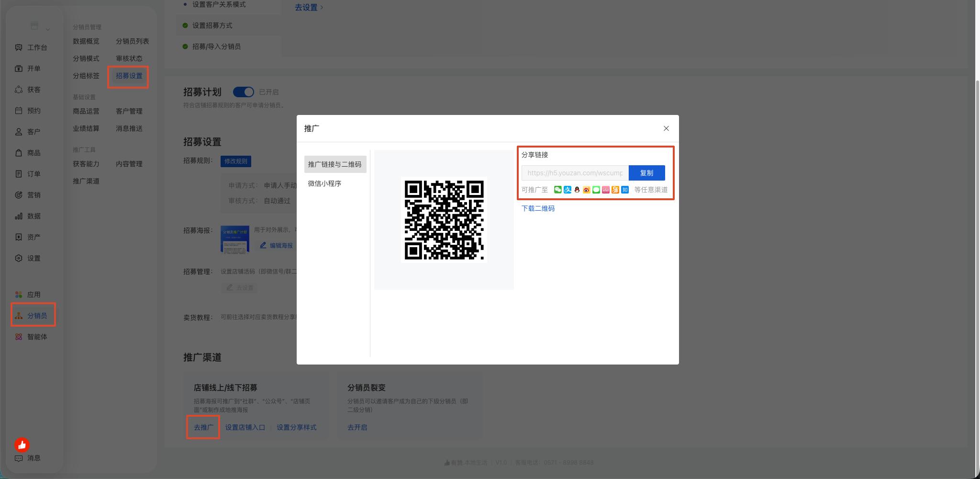Image resolution: width=980 pixels, height=479 pixels.
Task: Switch to 微信小程序 tab in dialog
Action: click(324, 183)
